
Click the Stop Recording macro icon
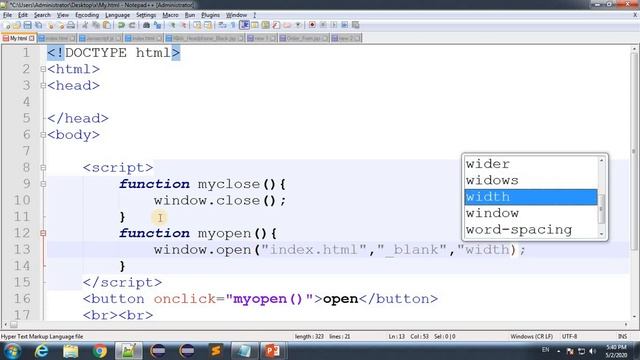tap(323, 25)
